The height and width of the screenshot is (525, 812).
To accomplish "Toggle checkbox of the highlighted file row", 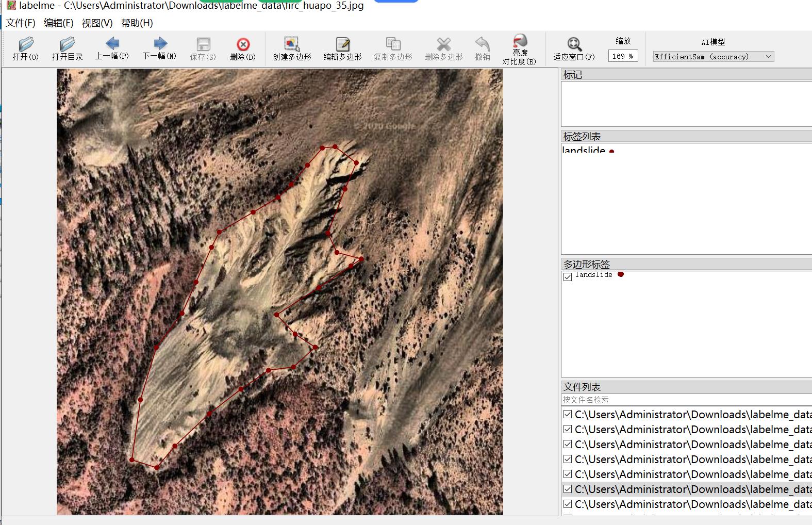I will point(568,489).
